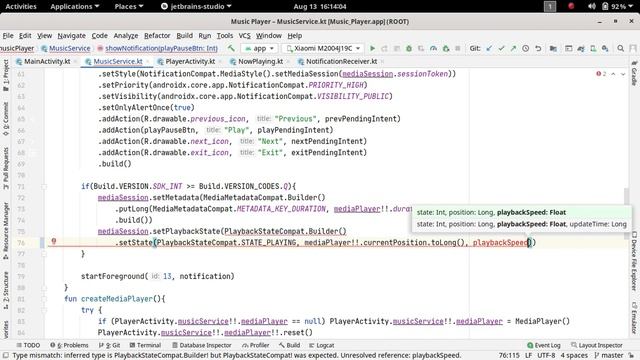
Task: Open the Analyze menu
Action: 126,36
